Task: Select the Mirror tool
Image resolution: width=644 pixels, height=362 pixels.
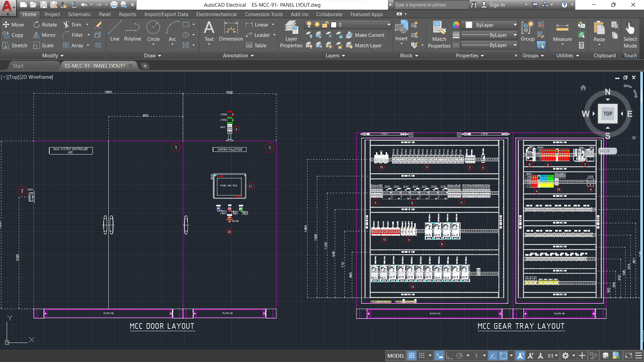Action: (44, 35)
